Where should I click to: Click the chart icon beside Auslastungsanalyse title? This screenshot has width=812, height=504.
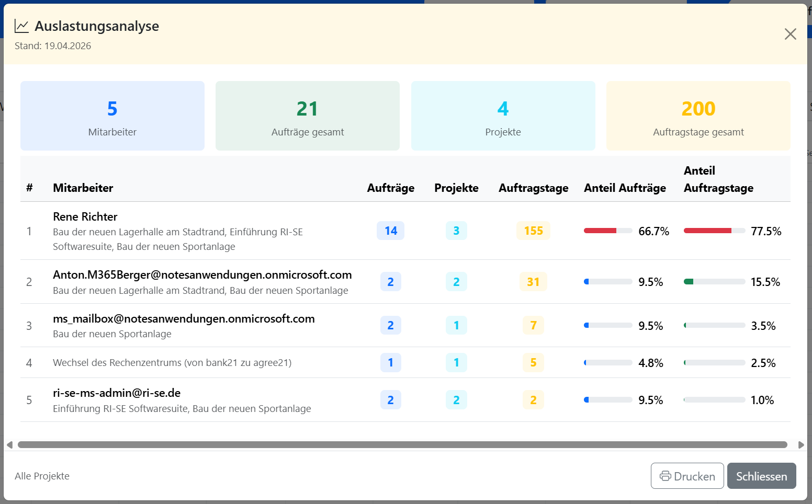tap(21, 26)
